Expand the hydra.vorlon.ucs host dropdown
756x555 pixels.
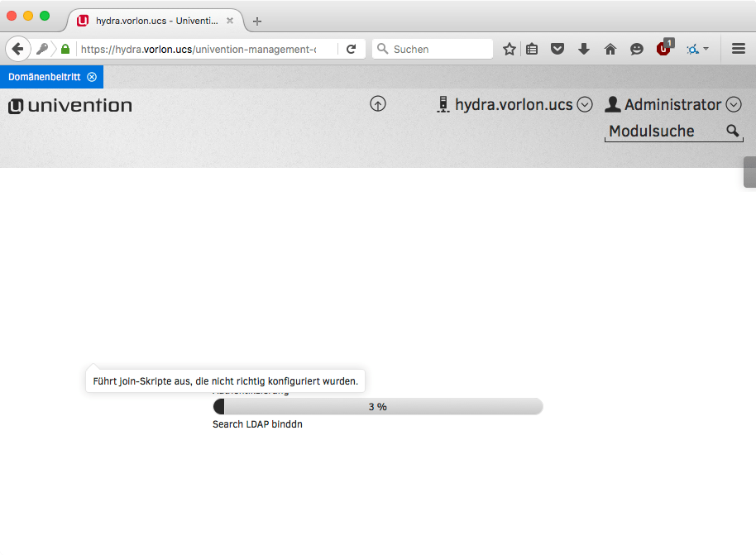[585, 104]
